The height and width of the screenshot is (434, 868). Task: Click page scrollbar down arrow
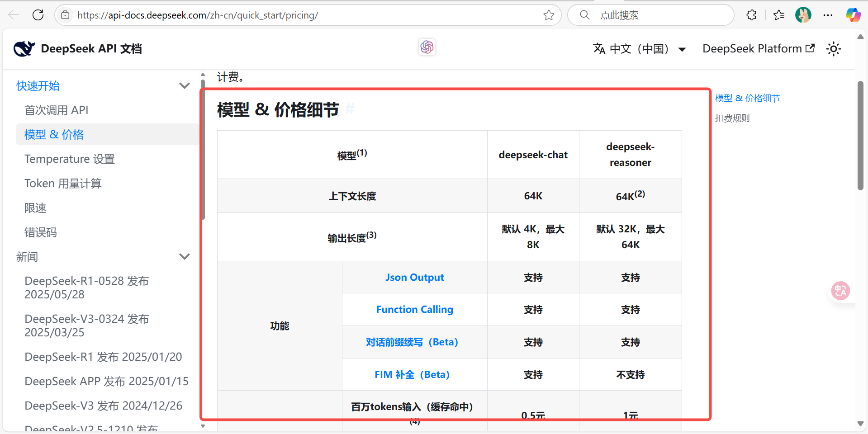pos(860,423)
